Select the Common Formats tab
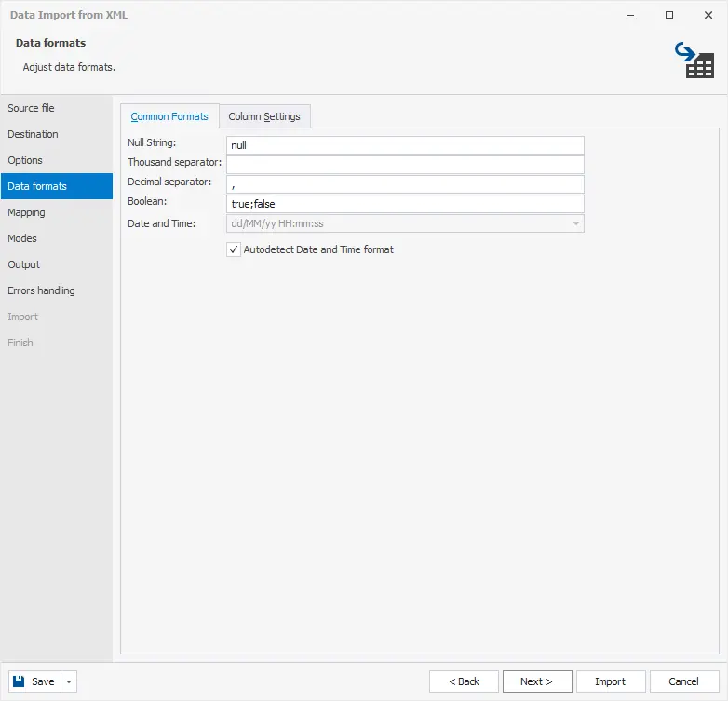 169,116
